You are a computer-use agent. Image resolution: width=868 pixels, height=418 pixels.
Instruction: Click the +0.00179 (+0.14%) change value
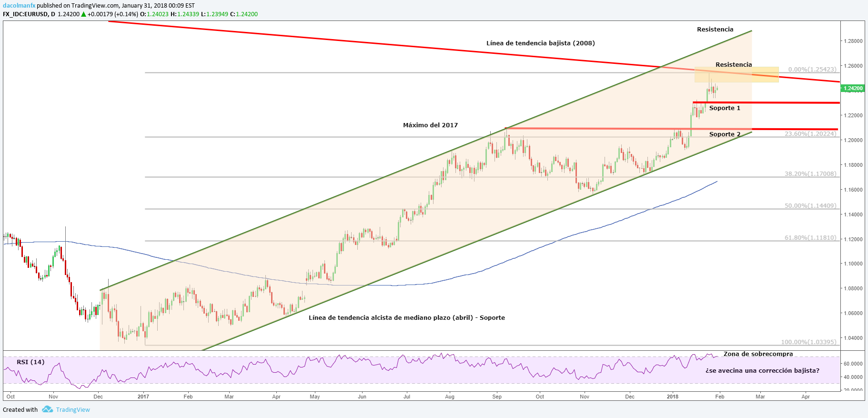point(113,14)
